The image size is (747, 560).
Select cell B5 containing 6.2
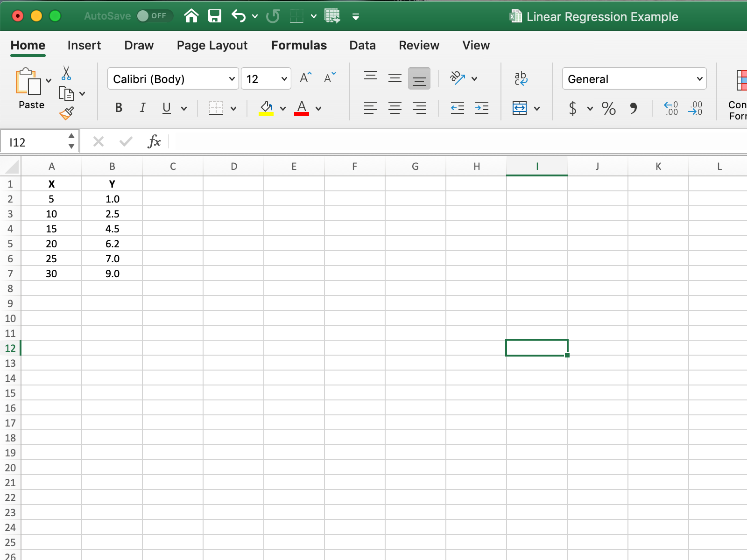coord(112,244)
